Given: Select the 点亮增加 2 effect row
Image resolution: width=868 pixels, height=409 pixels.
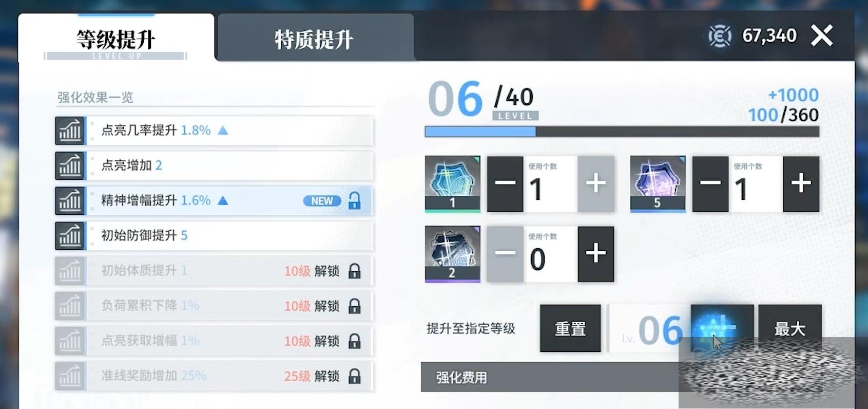Looking at the screenshot, I should click(215, 165).
